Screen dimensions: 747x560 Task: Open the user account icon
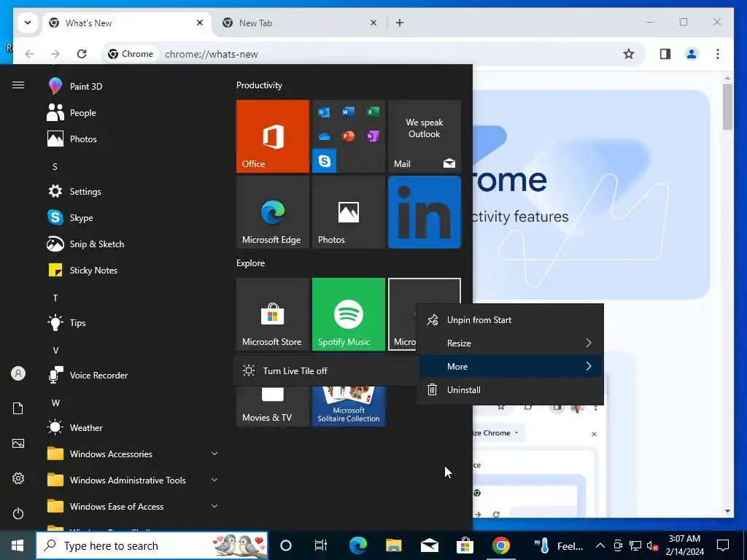(18, 373)
